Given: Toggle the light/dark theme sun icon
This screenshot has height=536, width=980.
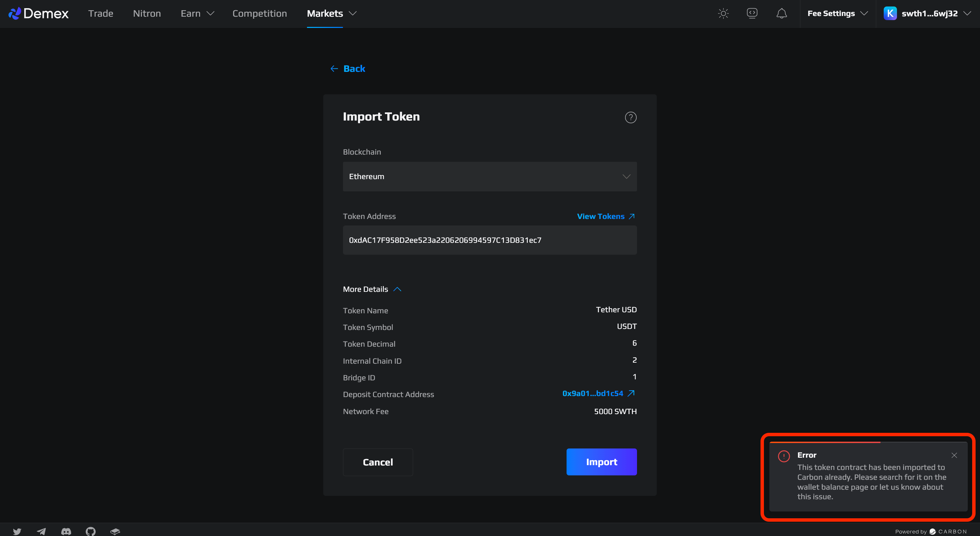Looking at the screenshot, I should (723, 14).
